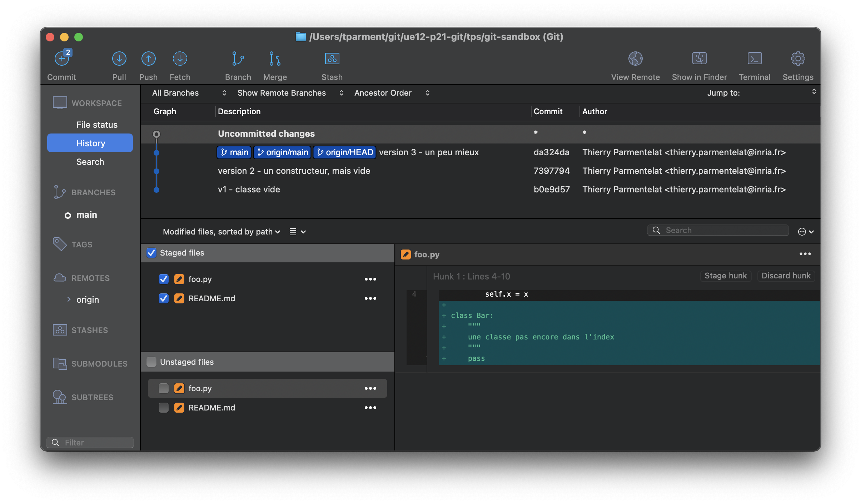Open the Ancestor Order sort dropdown
The width and height of the screenshot is (861, 504).
pos(392,93)
